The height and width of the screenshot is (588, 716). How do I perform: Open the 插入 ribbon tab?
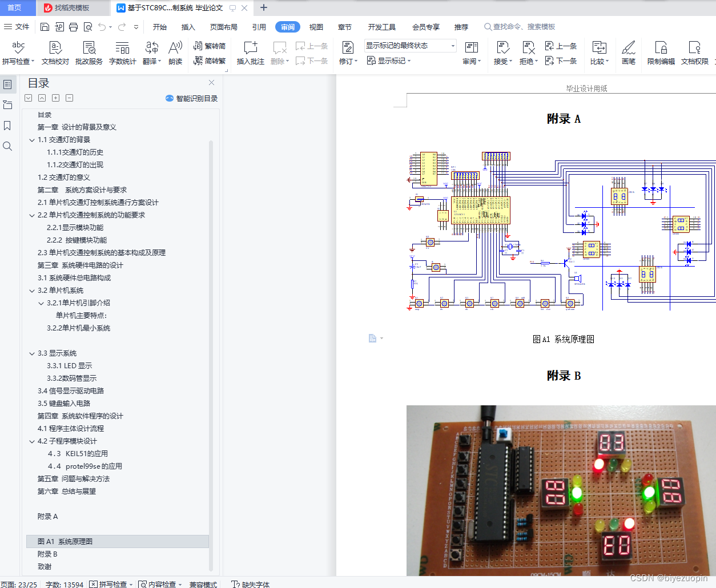tap(188, 27)
